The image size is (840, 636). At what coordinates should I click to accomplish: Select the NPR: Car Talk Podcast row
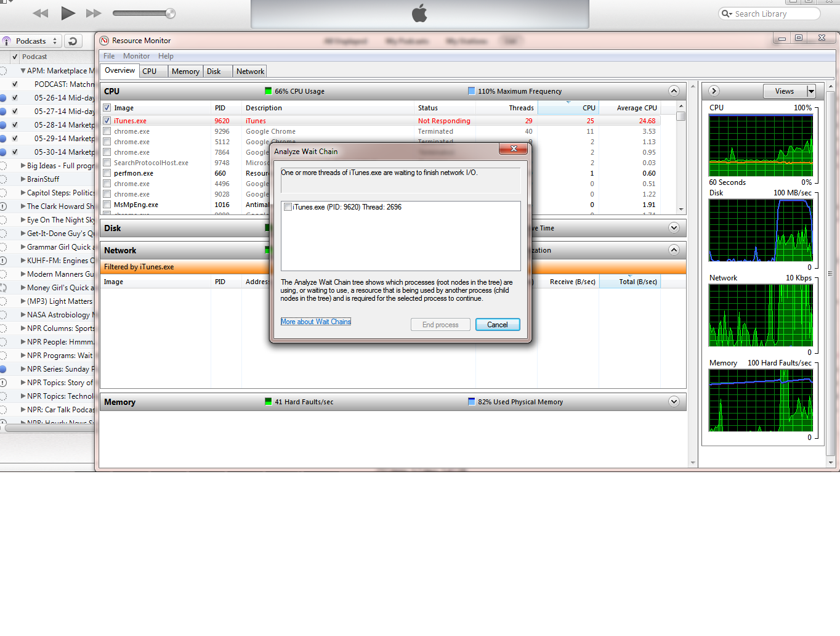(x=47, y=410)
